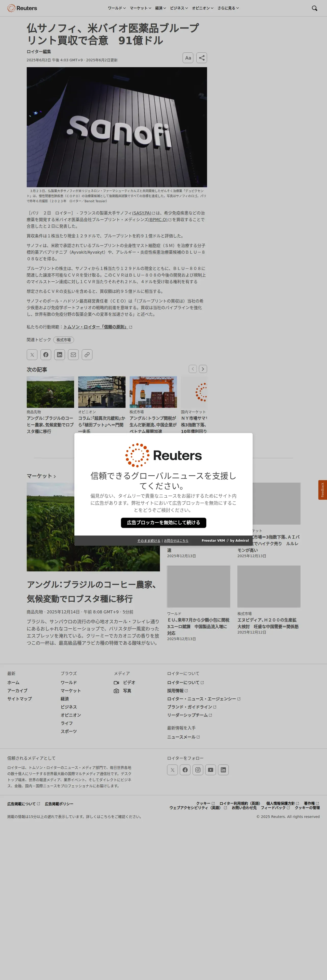
Task: Open 著作権 footer link
Action: click(x=311, y=803)
